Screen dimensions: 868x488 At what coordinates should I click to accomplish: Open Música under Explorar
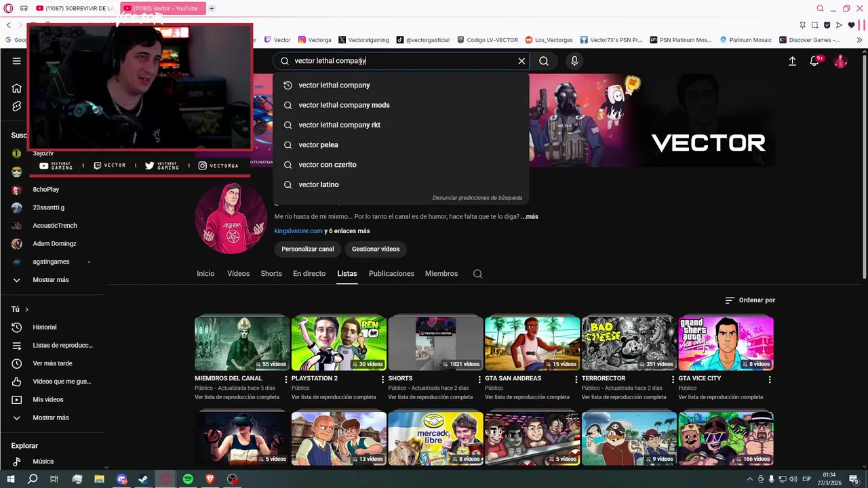(x=43, y=462)
